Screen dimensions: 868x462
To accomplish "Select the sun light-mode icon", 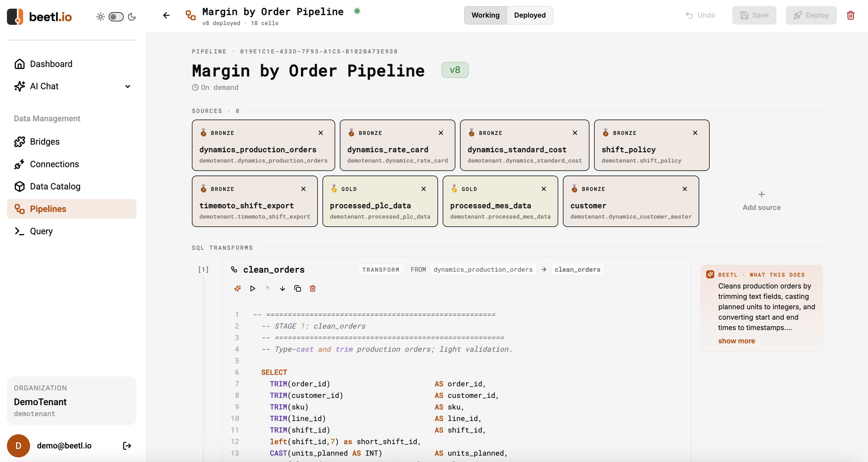I will [101, 17].
